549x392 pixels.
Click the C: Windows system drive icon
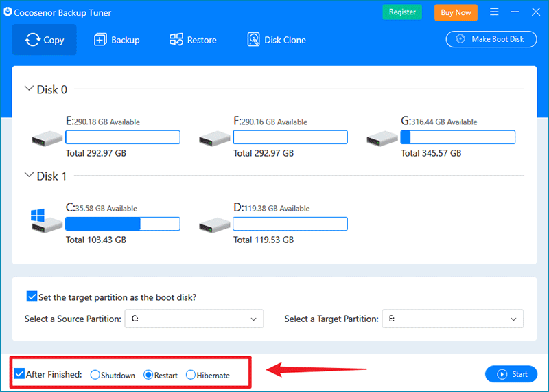click(x=46, y=220)
